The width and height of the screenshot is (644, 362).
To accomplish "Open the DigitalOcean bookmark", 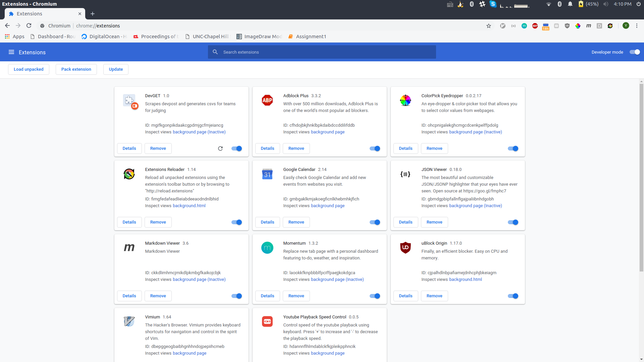I will tap(104, 37).
